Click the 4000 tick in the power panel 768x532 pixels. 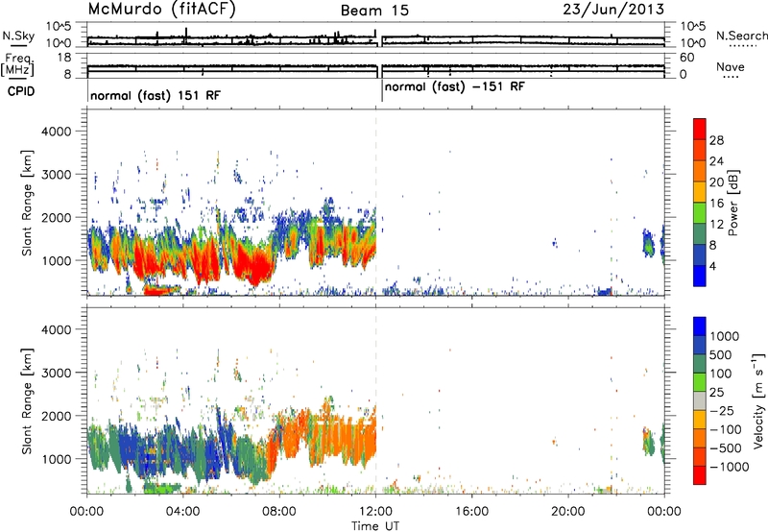(56, 132)
